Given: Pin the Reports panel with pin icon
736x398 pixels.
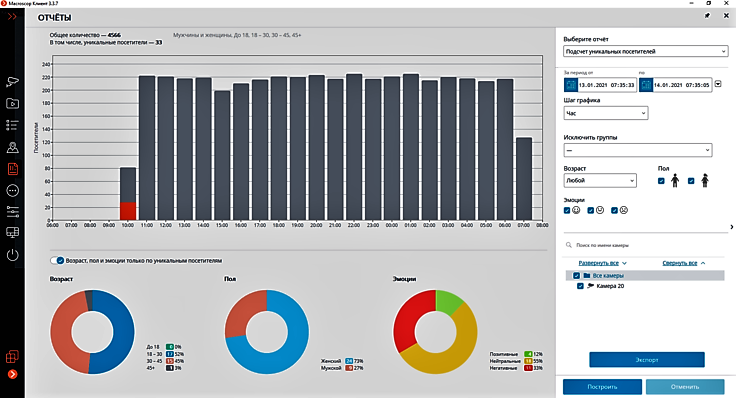Looking at the screenshot, I should click(x=707, y=15).
